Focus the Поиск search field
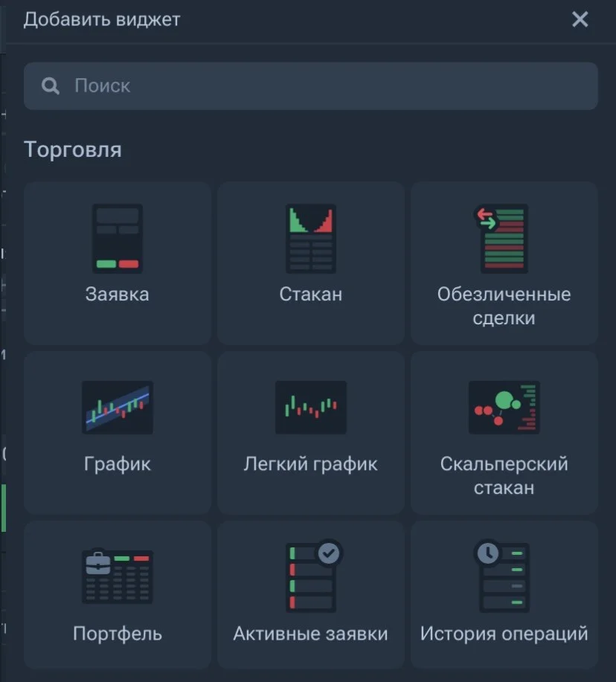The width and height of the screenshot is (616, 682). point(311,86)
